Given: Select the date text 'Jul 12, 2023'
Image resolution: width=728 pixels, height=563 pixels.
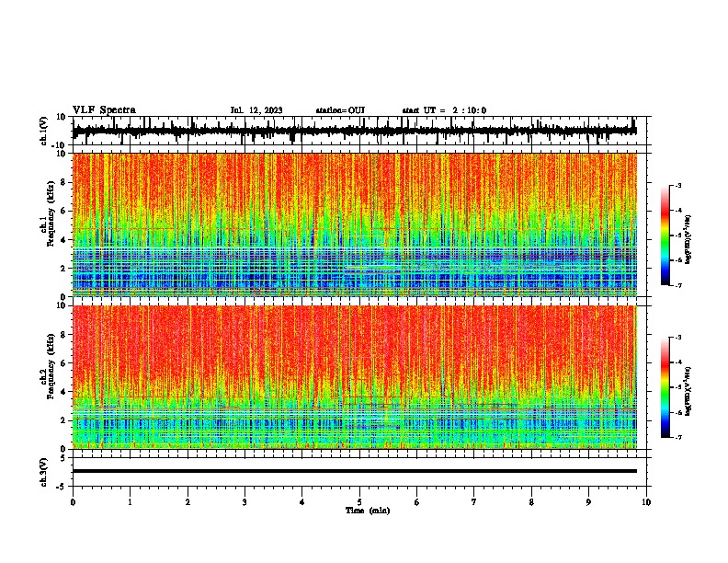Looking at the screenshot, I should coord(256,110).
